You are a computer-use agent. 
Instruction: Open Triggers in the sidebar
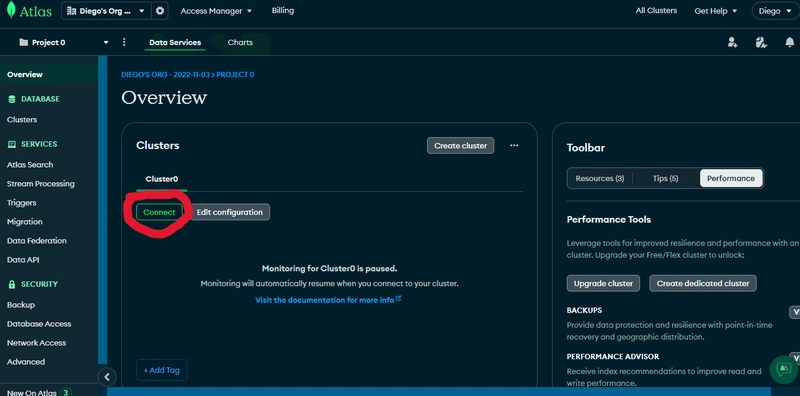21,203
